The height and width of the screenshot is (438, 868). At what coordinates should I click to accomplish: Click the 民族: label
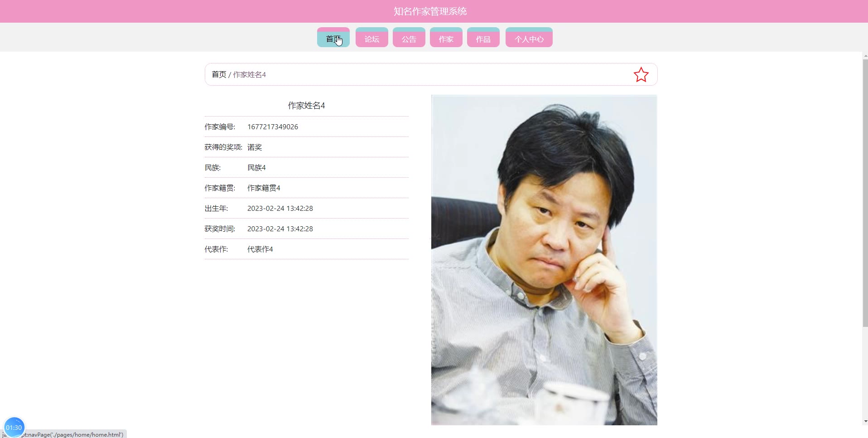[212, 168]
